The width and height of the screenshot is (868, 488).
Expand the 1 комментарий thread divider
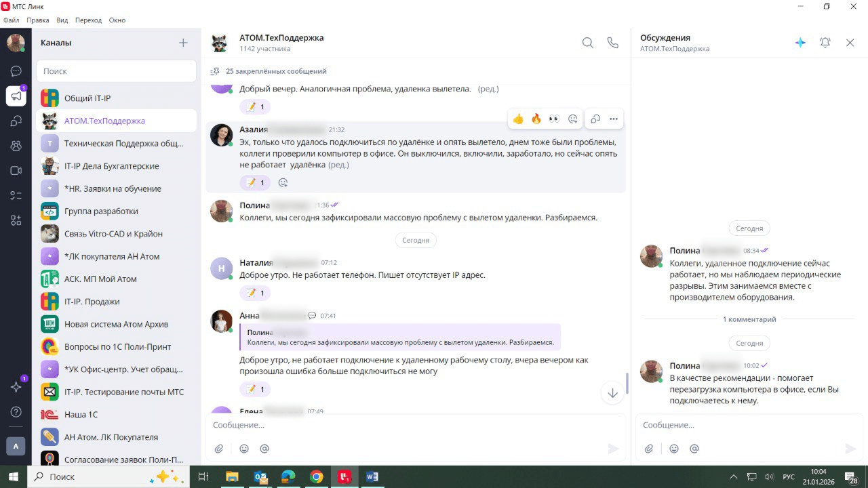(749, 319)
